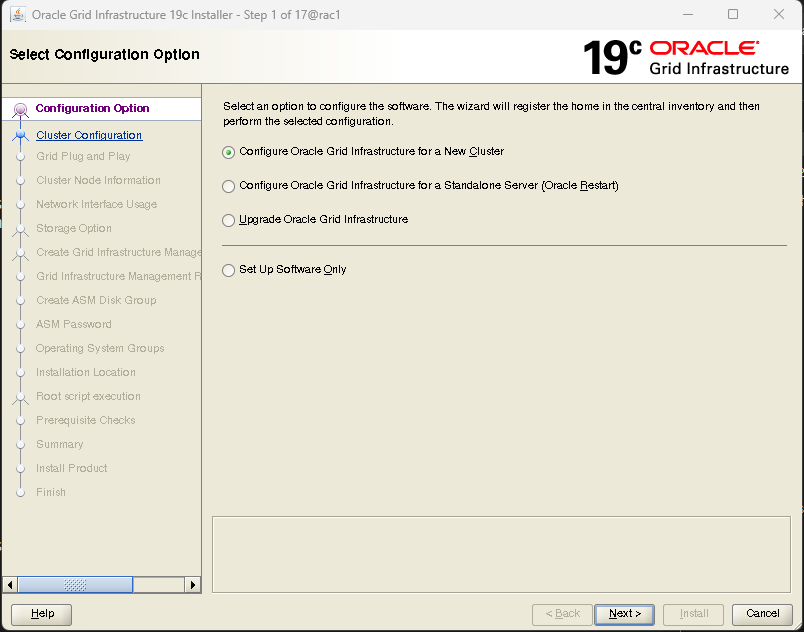The image size is (804, 632).
Task: Click the Installation Location step text
Action: pyautogui.click(x=86, y=373)
